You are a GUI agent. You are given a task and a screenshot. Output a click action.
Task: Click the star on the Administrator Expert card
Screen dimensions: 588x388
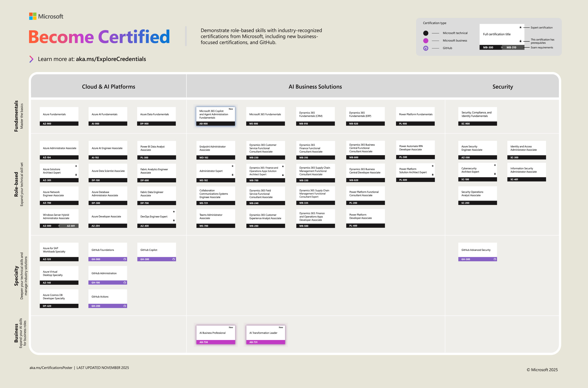coord(233,166)
